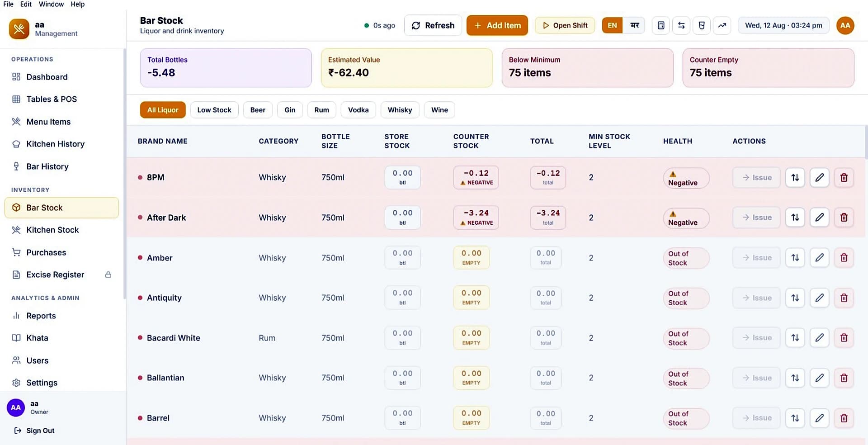Open the Menu Items page
This screenshot has height=445, width=868.
coord(62,122)
